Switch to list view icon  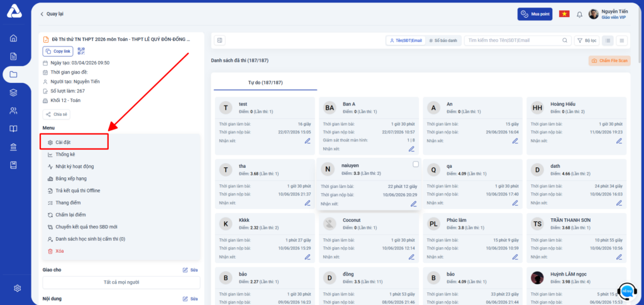pos(622,40)
